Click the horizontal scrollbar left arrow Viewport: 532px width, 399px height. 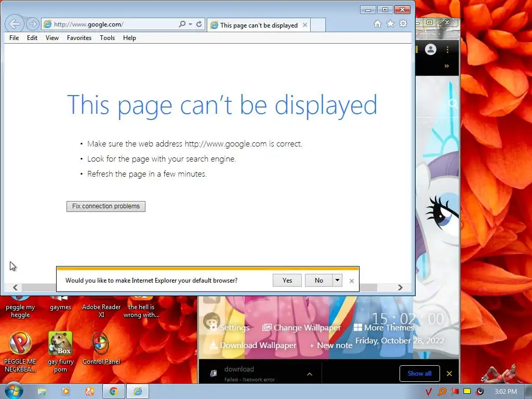(x=15, y=287)
